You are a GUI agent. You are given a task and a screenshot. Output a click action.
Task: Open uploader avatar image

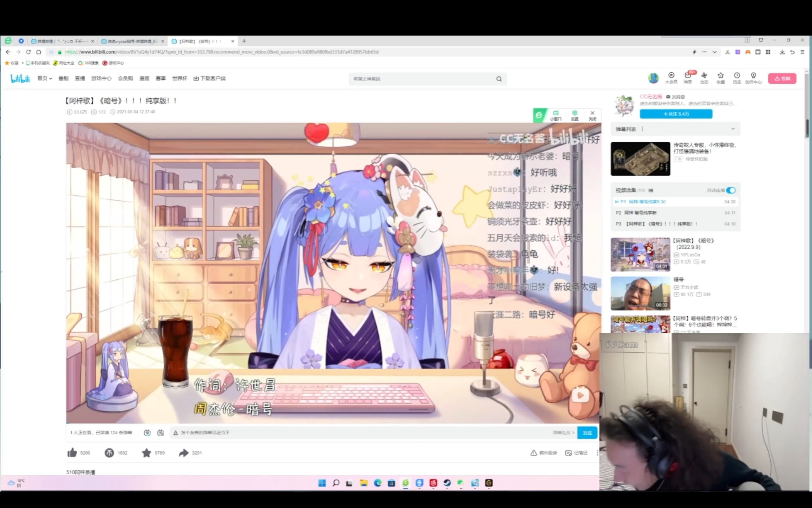click(x=624, y=105)
